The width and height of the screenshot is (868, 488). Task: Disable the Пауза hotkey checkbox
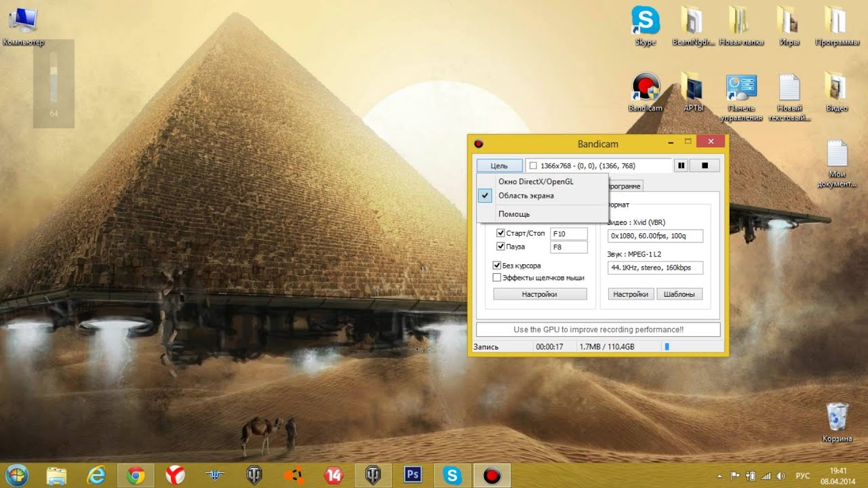(501, 247)
